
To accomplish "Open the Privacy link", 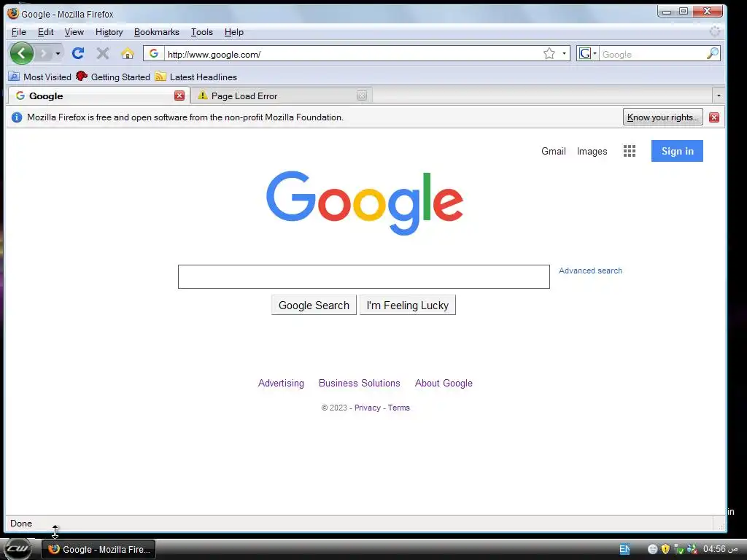I will pos(368,408).
